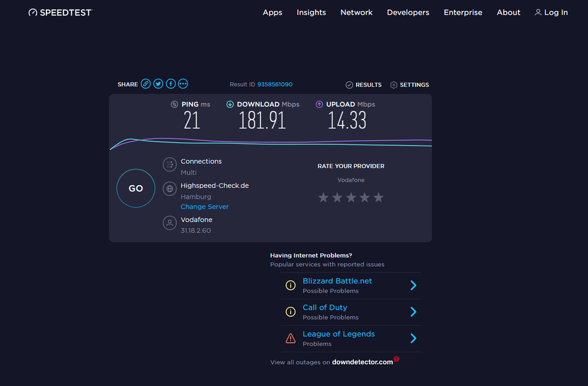The width and height of the screenshot is (588, 386).
Task: Open the Blizzard Battle.net link
Action: pos(337,281)
